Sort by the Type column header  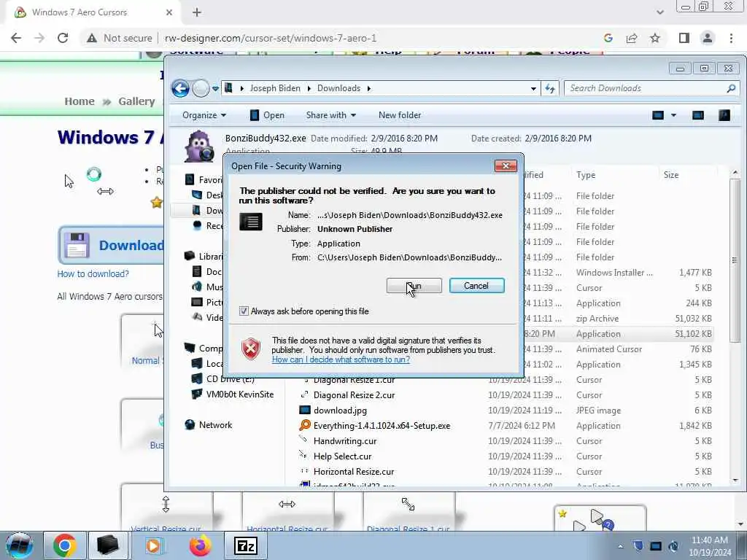tap(586, 175)
